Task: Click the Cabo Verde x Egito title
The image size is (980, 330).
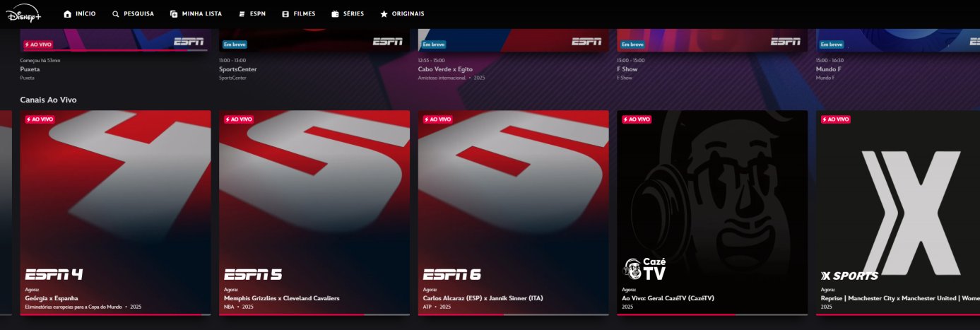Action: pyautogui.click(x=444, y=69)
